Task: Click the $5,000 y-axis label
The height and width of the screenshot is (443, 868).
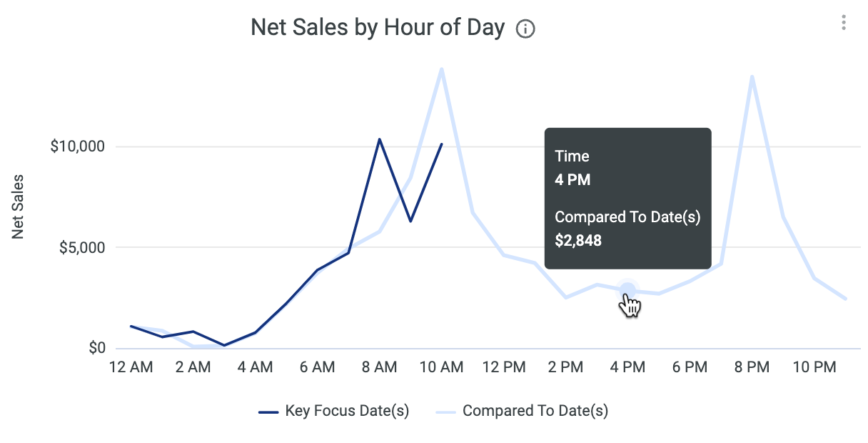Action: click(81, 248)
